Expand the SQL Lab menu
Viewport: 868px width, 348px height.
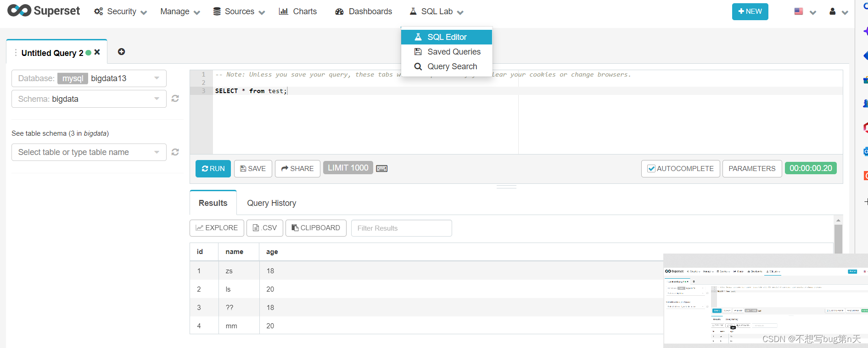[x=437, y=11]
